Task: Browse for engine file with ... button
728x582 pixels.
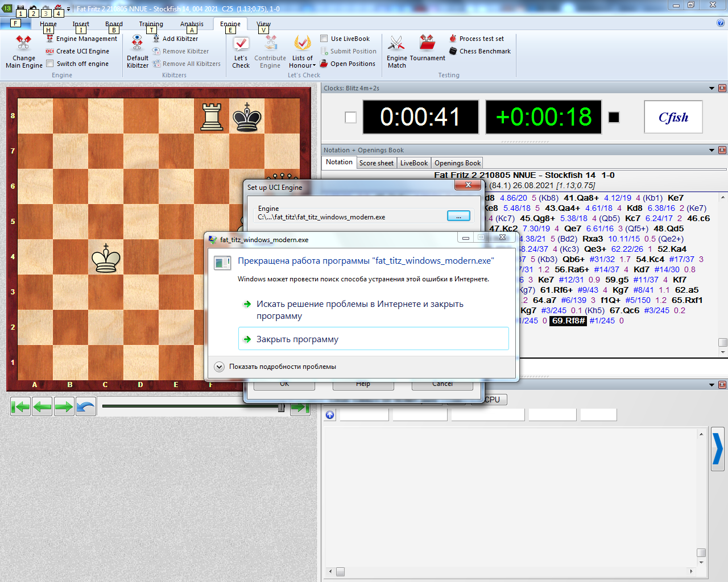Action: 458,216
